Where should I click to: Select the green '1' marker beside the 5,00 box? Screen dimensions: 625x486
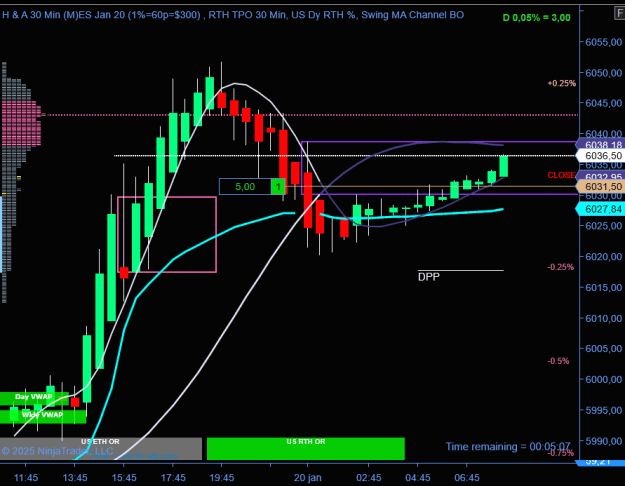pyautogui.click(x=278, y=186)
